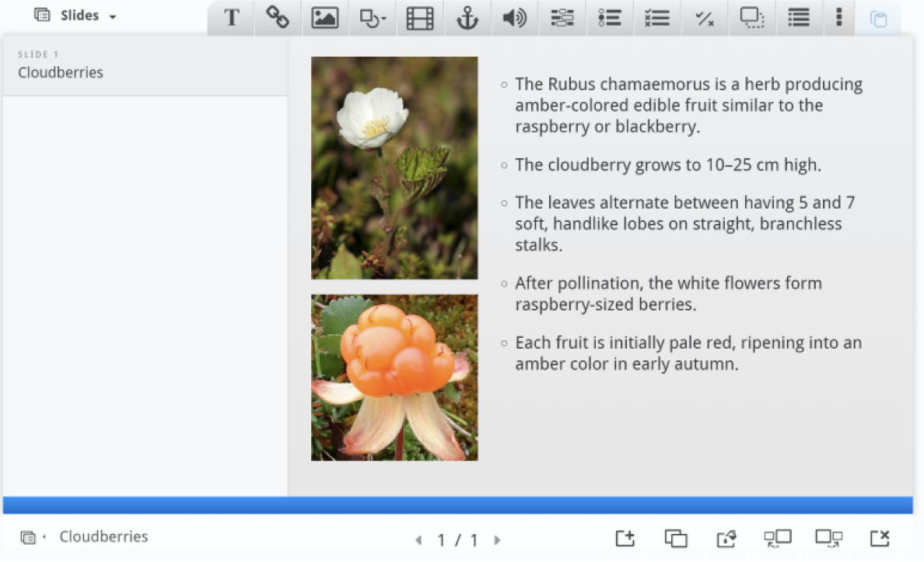Image resolution: width=924 pixels, height=562 pixels.
Task: Select the white cloudberry flower photo
Action: click(x=394, y=167)
